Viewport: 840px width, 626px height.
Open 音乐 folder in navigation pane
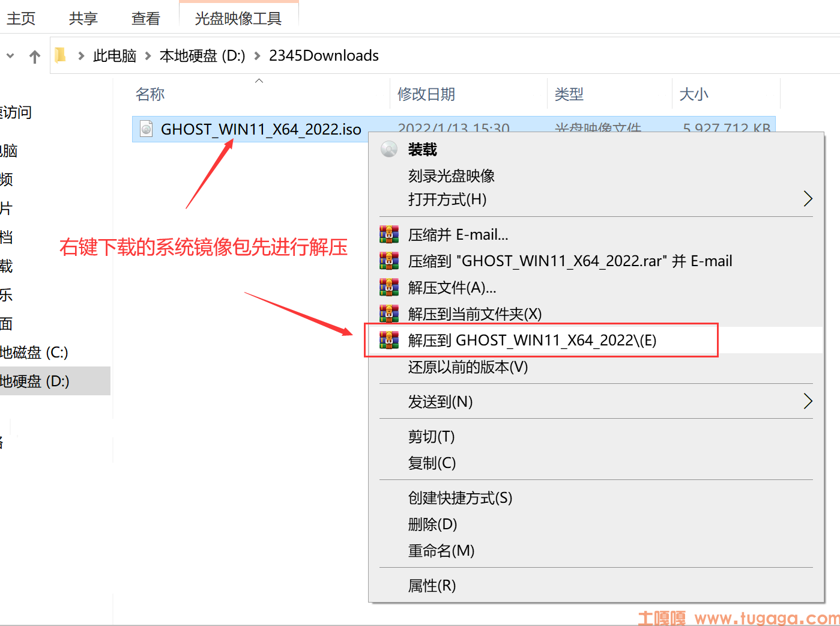[7, 294]
